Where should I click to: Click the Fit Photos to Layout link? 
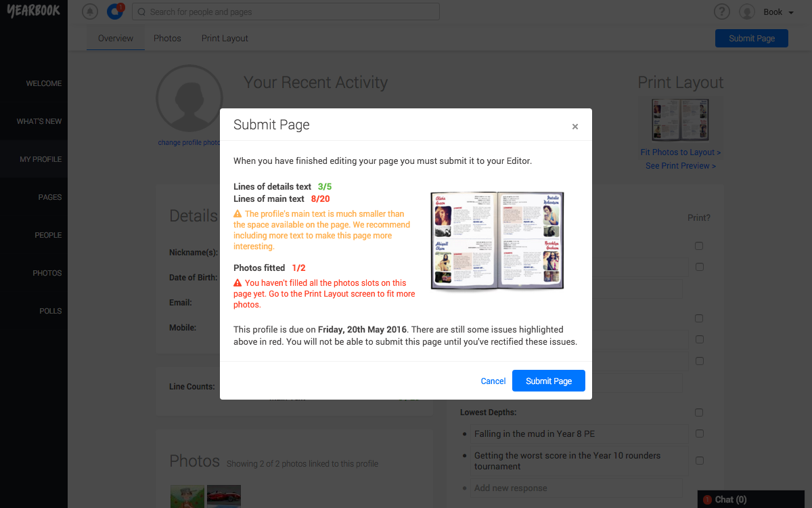pyautogui.click(x=681, y=152)
